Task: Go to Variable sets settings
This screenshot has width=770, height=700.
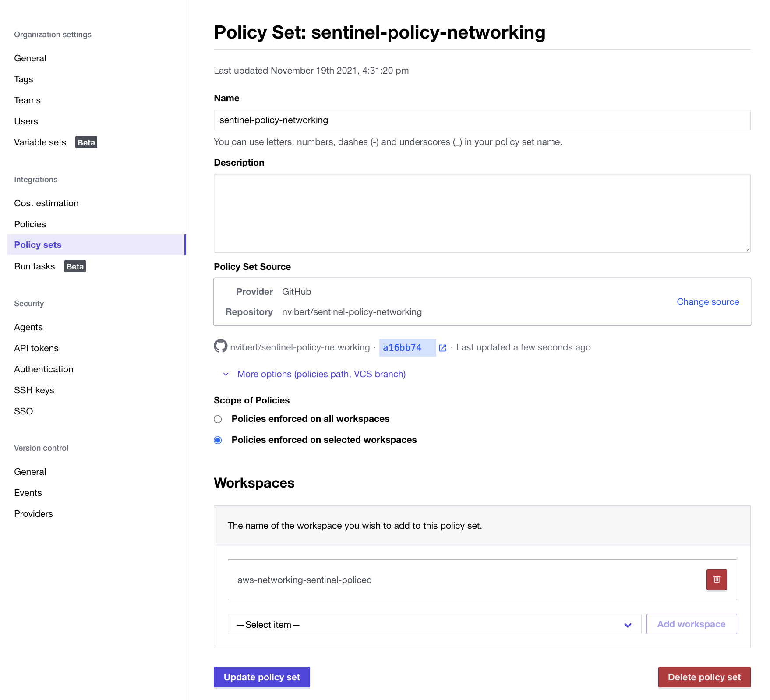Action: pyautogui.click(x=40, y=142)
